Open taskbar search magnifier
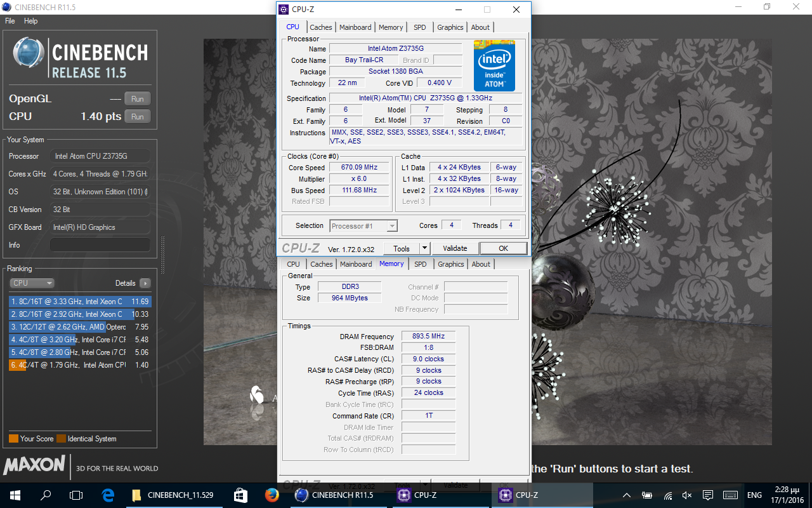812x508 pixels. 46,495
